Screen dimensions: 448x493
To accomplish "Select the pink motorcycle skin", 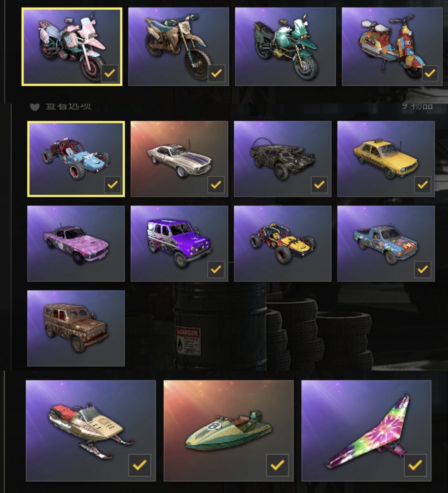I will (72, 46).
